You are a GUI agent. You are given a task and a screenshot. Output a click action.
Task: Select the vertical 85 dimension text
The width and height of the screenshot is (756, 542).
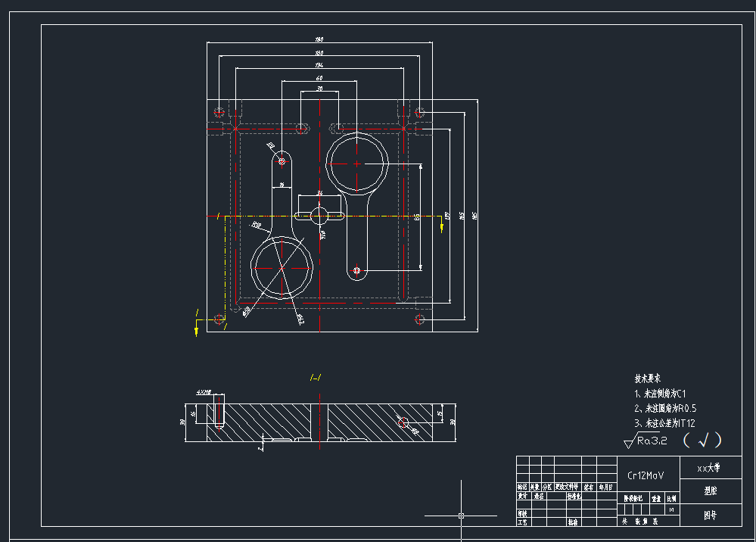(x=417, y=217)
